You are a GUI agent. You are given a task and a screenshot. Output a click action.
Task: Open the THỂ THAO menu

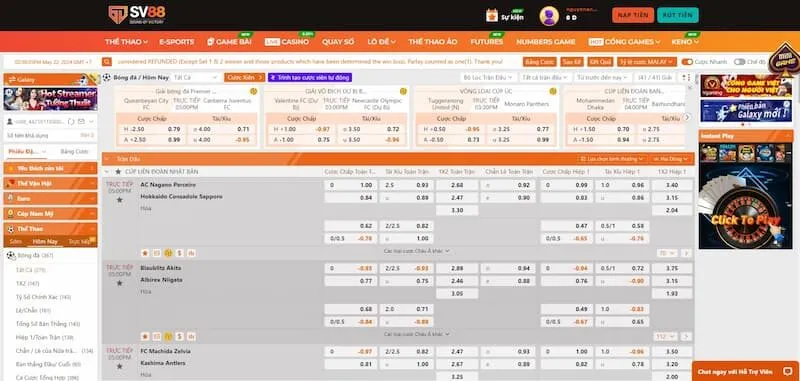point(126,42)
